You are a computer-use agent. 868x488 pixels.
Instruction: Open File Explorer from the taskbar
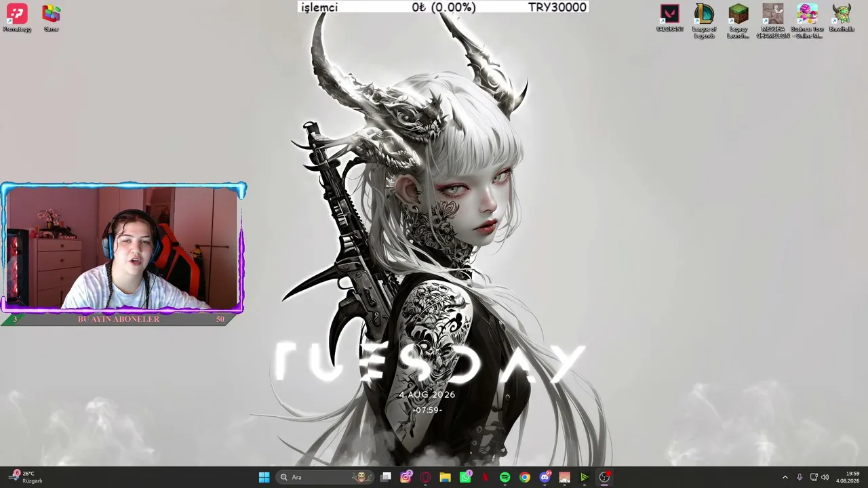point(445,477)
